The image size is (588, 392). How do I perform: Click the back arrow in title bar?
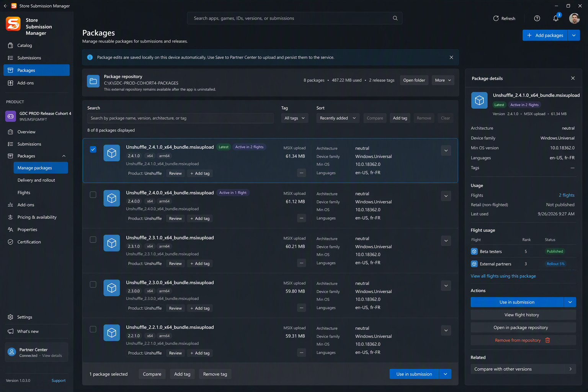[x=5, y=6]
